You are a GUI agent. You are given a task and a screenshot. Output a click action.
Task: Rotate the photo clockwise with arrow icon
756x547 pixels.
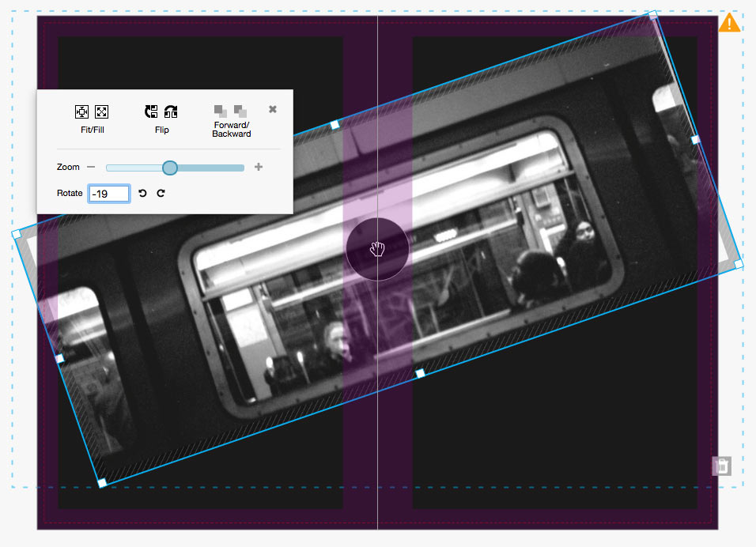pyautogui.click(x=161, y=192)
